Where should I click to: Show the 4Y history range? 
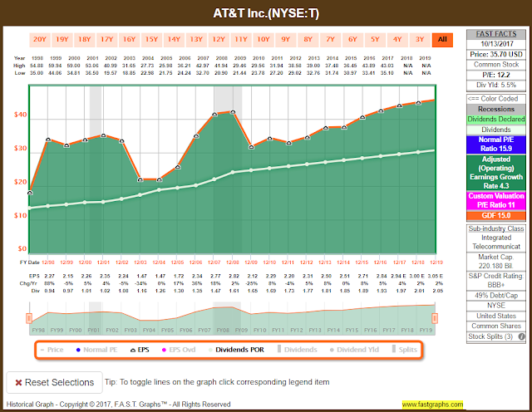tap(397, 39)
